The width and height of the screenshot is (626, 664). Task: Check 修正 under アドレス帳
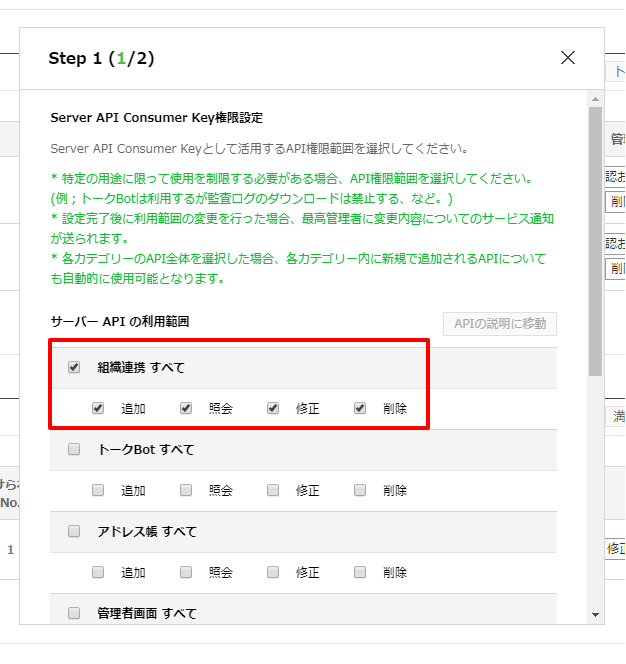[x=273, y=573]
